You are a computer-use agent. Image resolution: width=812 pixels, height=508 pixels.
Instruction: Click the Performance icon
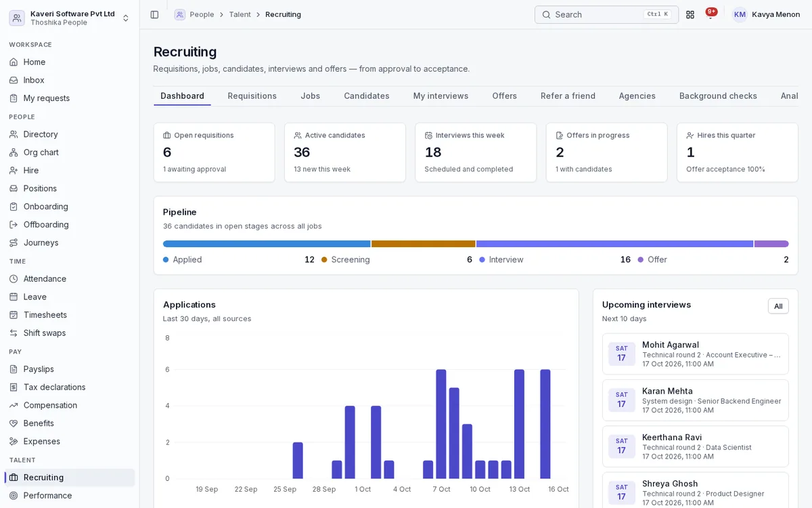tap(14, 496)
